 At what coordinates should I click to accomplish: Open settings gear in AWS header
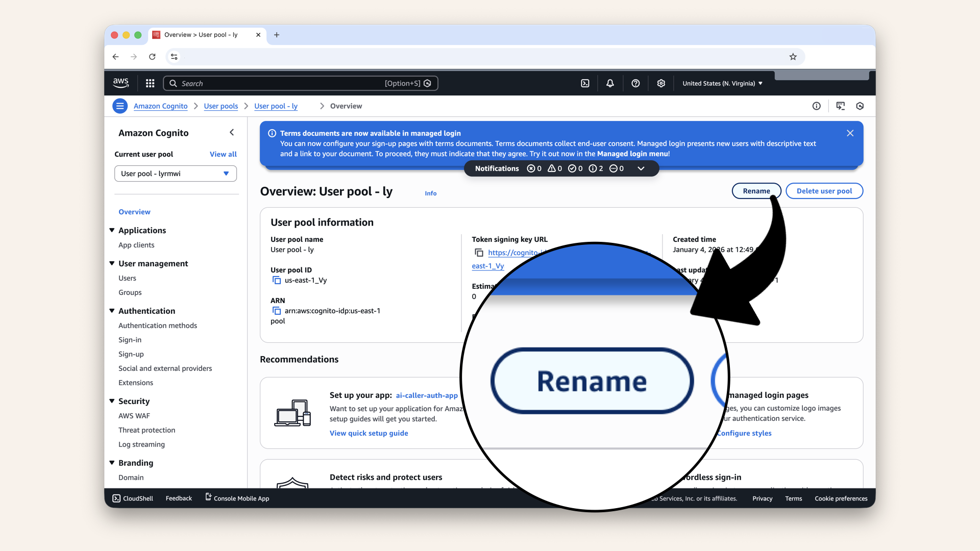(x=661, y=83)
